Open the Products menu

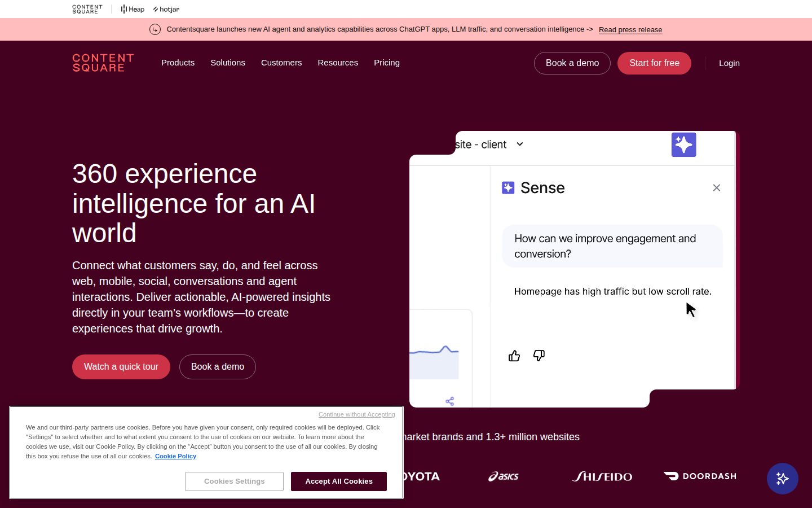tap(178, 63)
